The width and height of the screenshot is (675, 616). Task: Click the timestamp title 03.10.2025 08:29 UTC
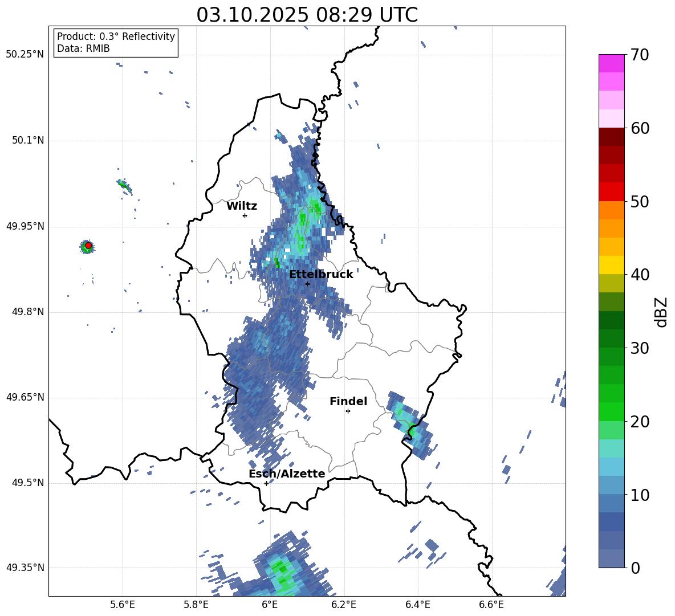(307, 15)
